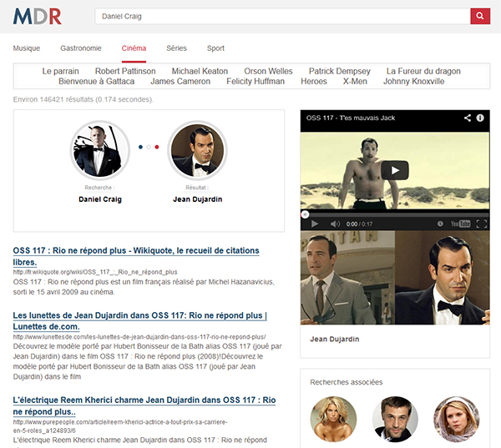This screenshot has height=448, width=501.
Task: Click the video title OSS 117 - T'es mauvais Jack
Action: pyautogui.click(x=351, y=118)
